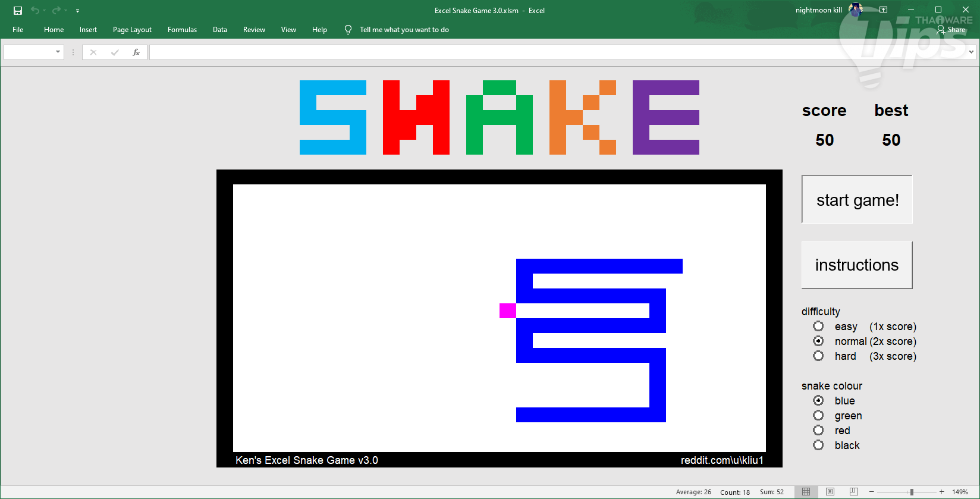This screenshot has width=980, height=499.
Task: Click the 'score' heading label
Action: point(824,111)
